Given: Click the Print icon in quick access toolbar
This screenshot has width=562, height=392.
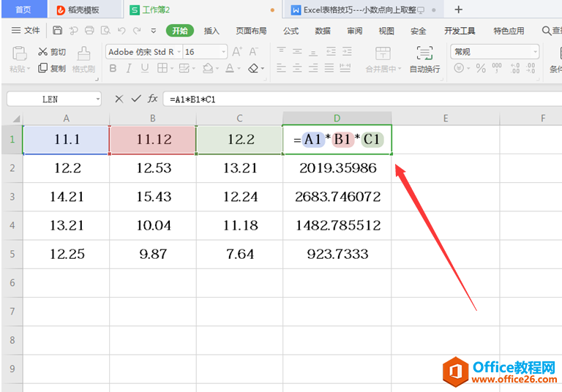Looking at the screenshot, I should (89, 31).
